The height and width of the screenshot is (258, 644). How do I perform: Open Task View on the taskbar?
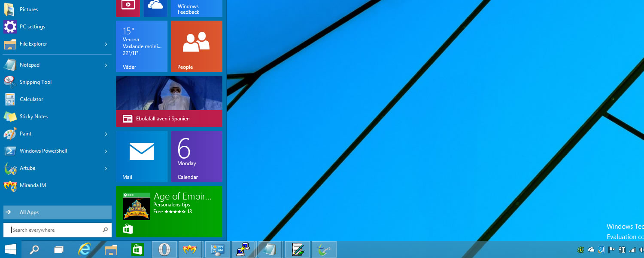click(x=59, y=249)
